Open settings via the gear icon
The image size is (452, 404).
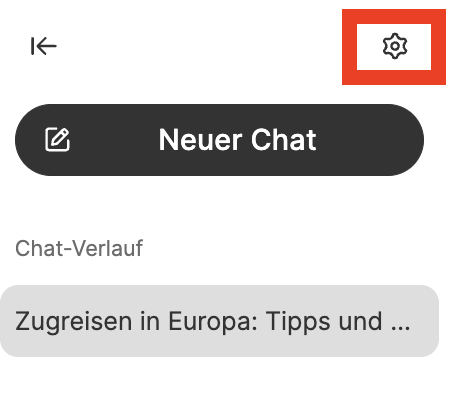pyautogui.click(x=395, y=46)
